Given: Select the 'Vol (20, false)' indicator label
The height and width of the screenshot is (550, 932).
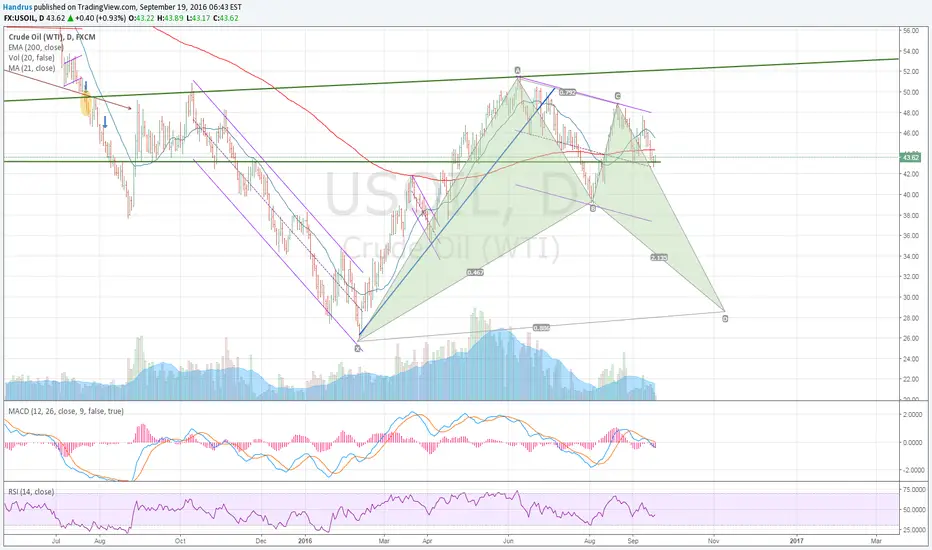Looking at the screenshot, I should click(x=32, y=58).
